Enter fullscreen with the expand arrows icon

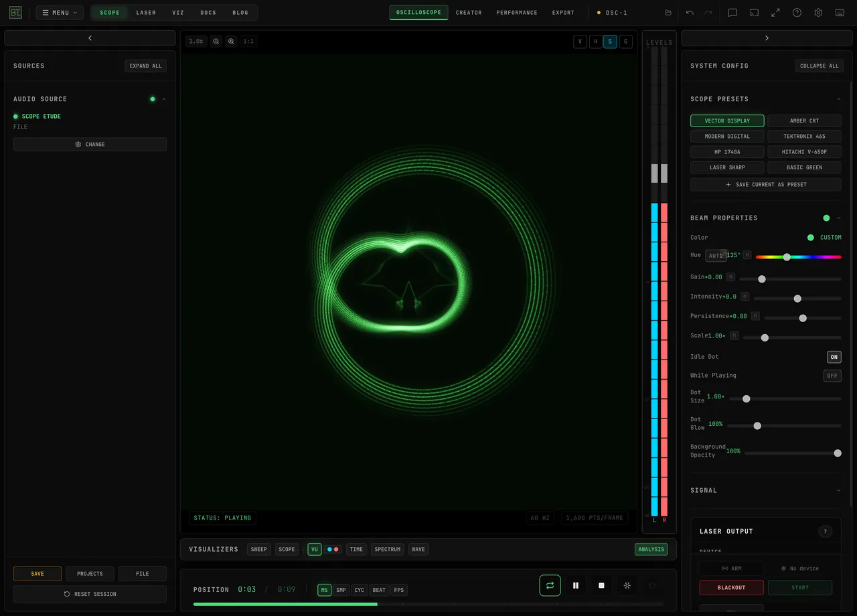click(775, 13)
